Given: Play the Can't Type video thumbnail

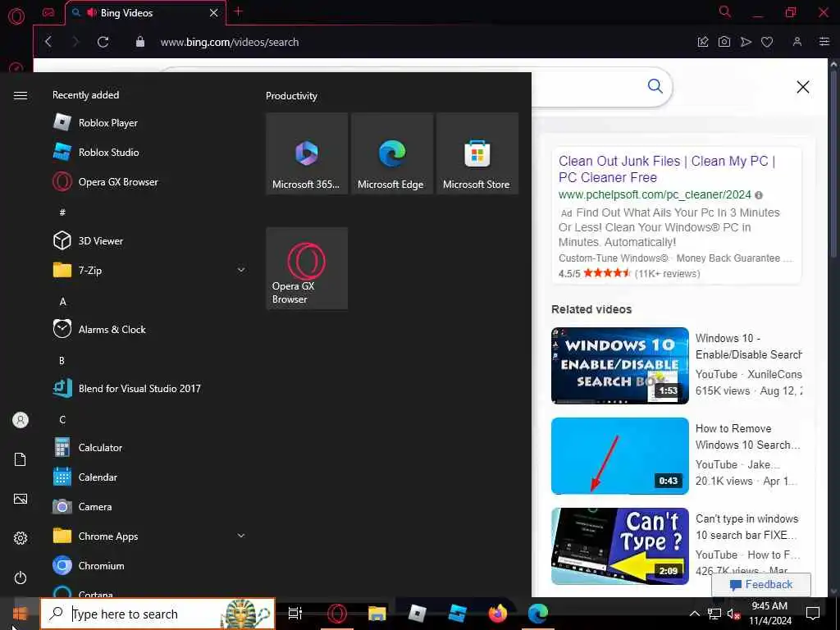Looking at the screenshot, I should click(x=620, y=546).
